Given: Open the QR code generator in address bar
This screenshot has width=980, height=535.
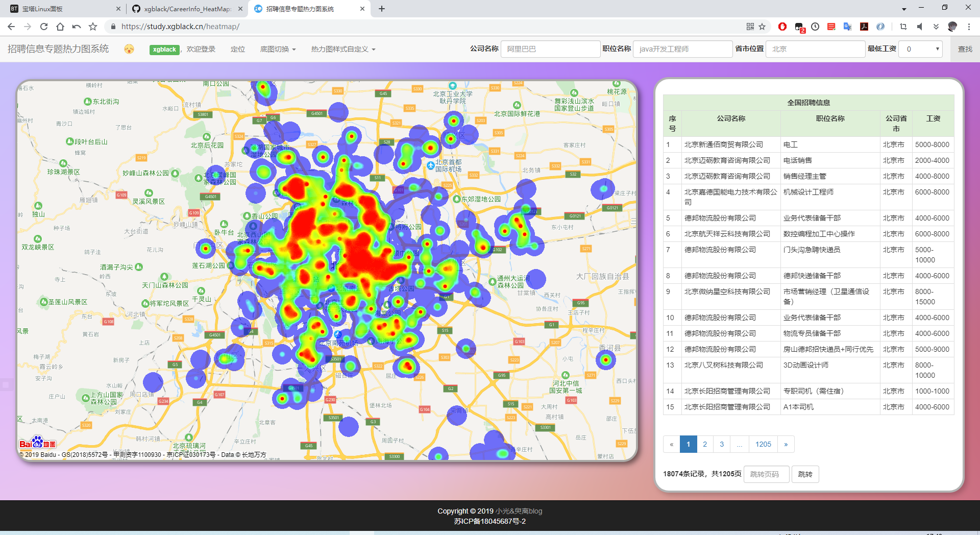Looking at the screenshot, I should 750,27.
